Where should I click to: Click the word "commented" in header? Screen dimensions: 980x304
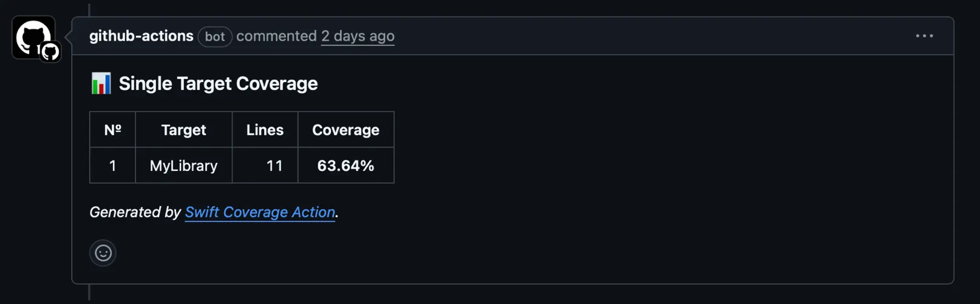pos(276,36)
